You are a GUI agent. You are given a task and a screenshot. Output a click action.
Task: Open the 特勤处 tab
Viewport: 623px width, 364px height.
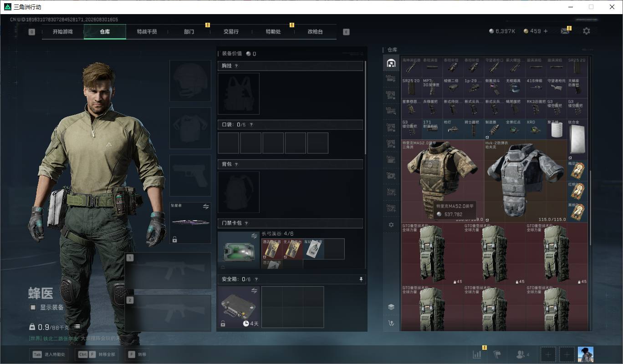click(273, 32)
